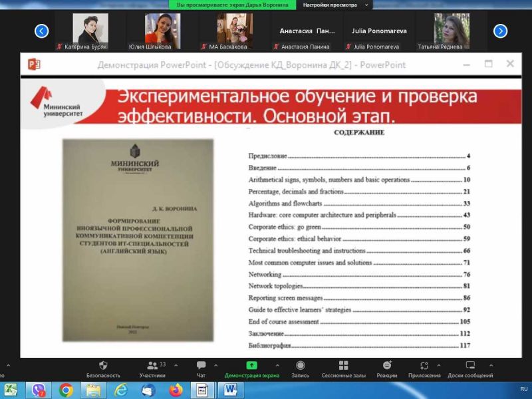Open the Приложения apps icon

(x=424, y=366)
